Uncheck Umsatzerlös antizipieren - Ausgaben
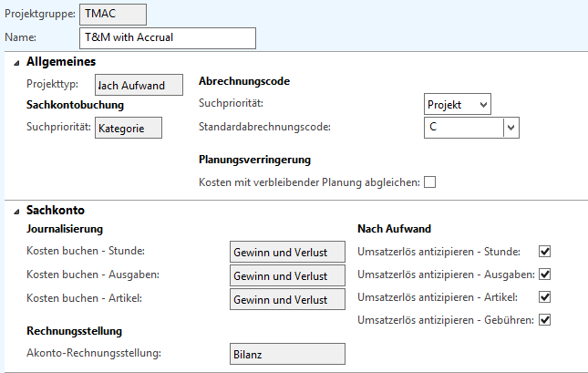The width and height of the screenshot is (588, 373). pyautogui.click(x=545, y=274)
